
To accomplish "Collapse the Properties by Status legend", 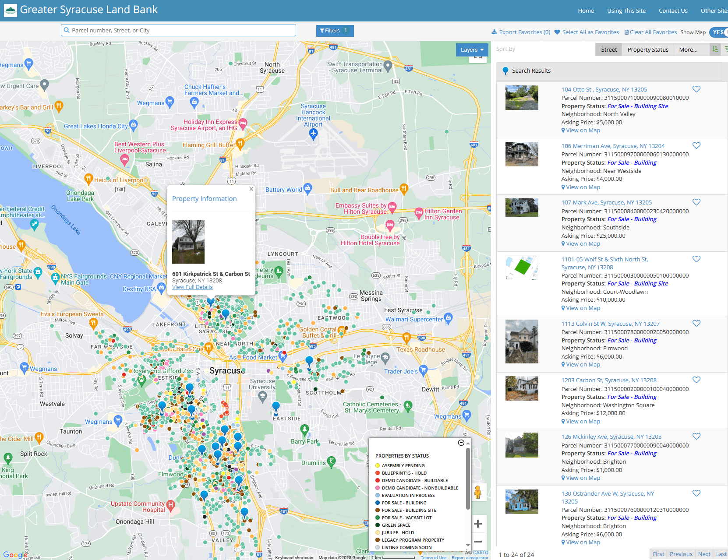I will 461,443.
